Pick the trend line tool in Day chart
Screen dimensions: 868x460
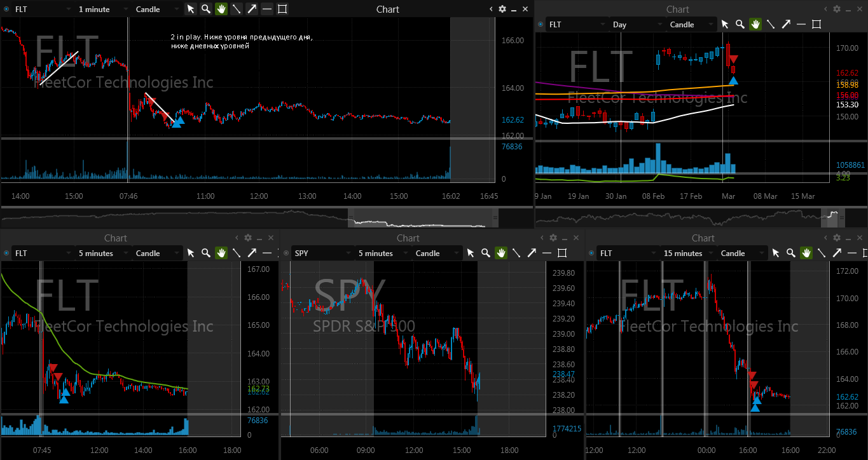(771, 24)
